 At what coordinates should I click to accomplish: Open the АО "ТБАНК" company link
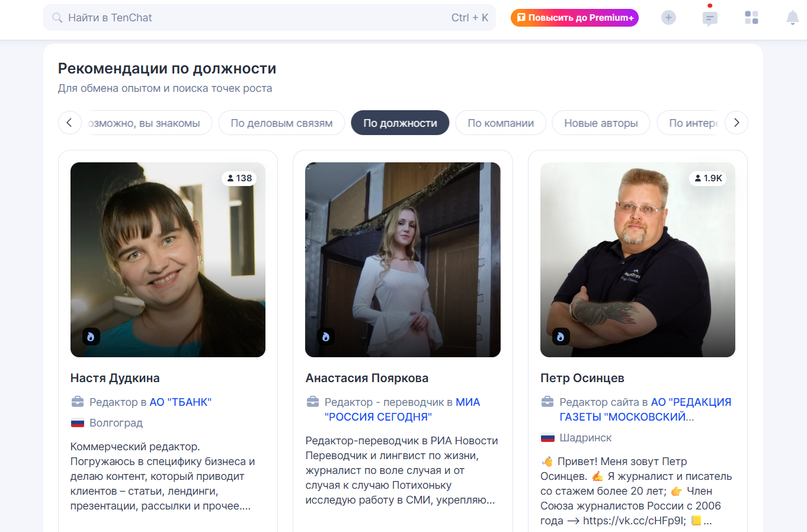[180, 402]
